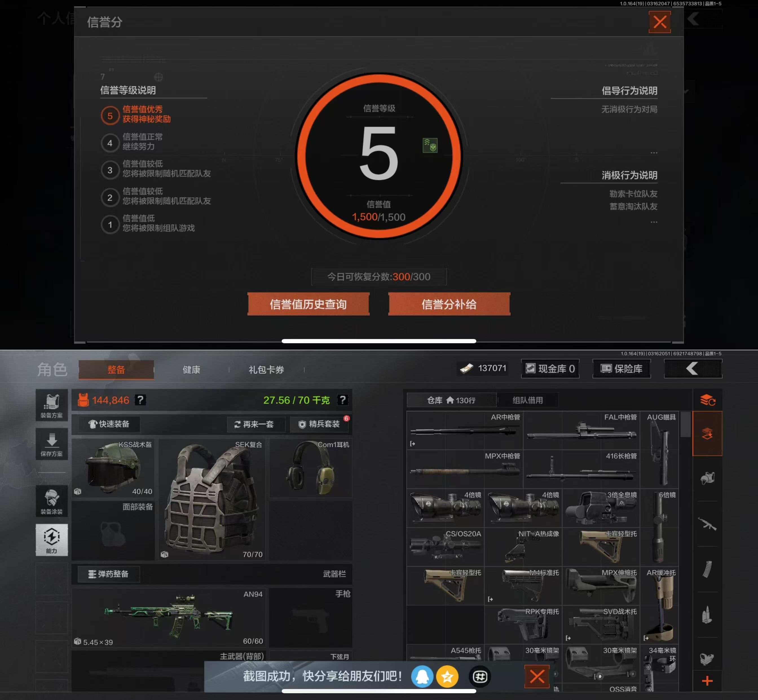Viewport: 758px width, 700px height.
Task: Filter warehouse by rifle weapon icon
Action: pyautogui.click(x=707, y=524)
